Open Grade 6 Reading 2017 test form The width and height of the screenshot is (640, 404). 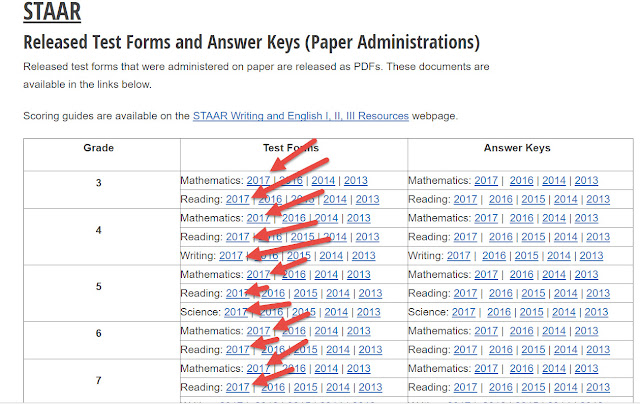[x=238, y=349]
